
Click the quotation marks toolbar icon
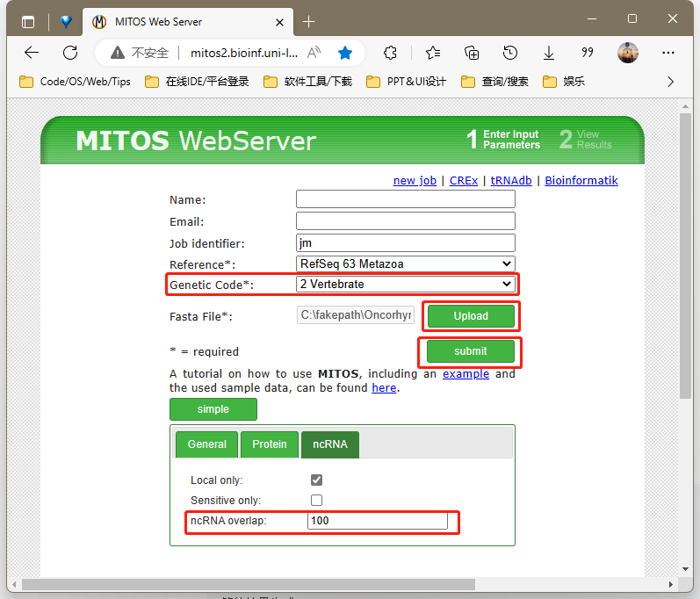(x=587, y=53)
